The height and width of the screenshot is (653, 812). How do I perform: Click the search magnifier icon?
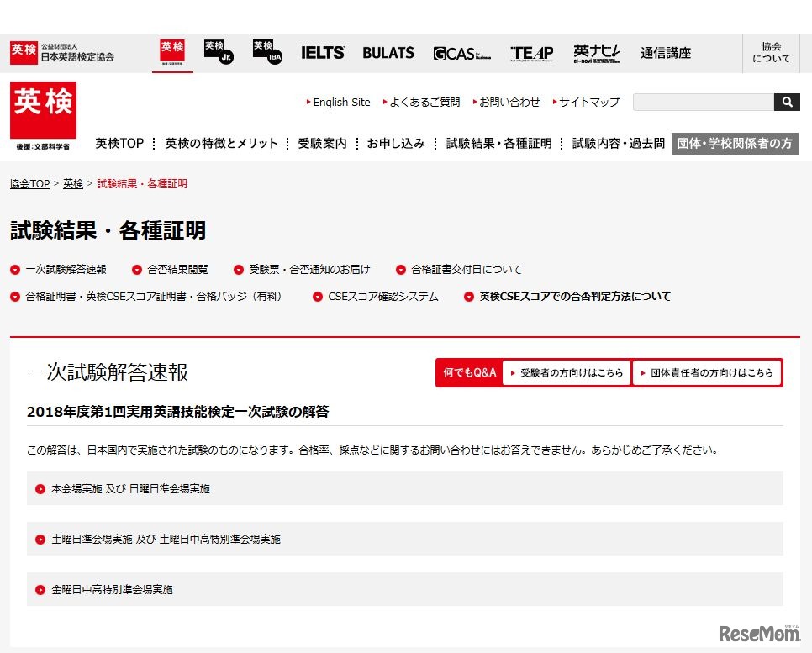point(787,102)
